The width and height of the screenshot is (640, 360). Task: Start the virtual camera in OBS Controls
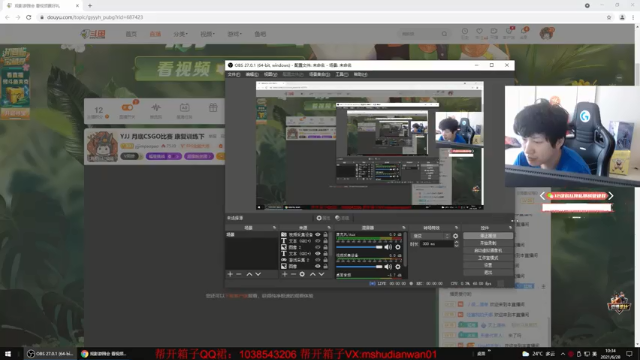pyautogui.click(x=488, y=251)
